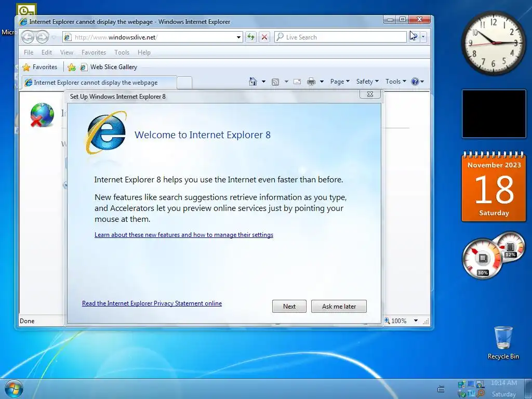The width and height of the screenshot is (532, 399).
Task: Click the Next button in setup dialog
Action: (289, 307)
